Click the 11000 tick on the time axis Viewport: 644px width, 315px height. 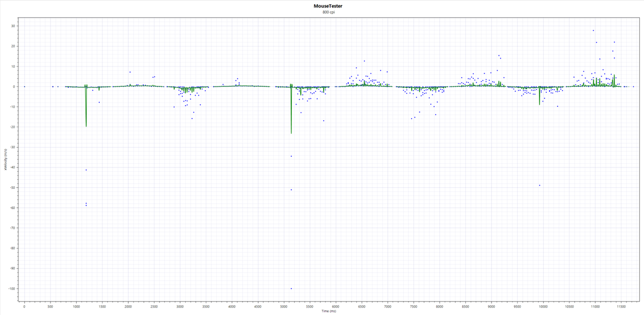click(x=595, y=306)
